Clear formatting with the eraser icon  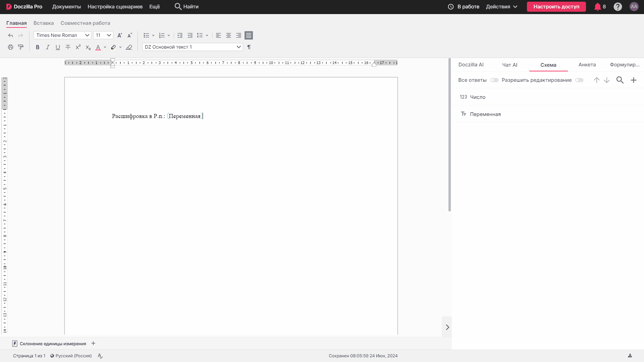point(129,47)
